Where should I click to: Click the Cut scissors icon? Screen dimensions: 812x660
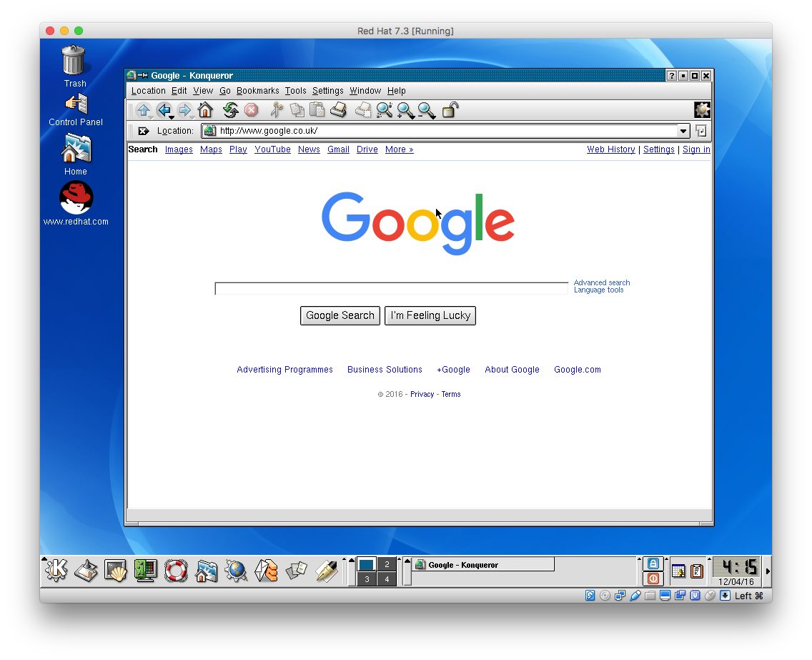(x=277, y=110)
